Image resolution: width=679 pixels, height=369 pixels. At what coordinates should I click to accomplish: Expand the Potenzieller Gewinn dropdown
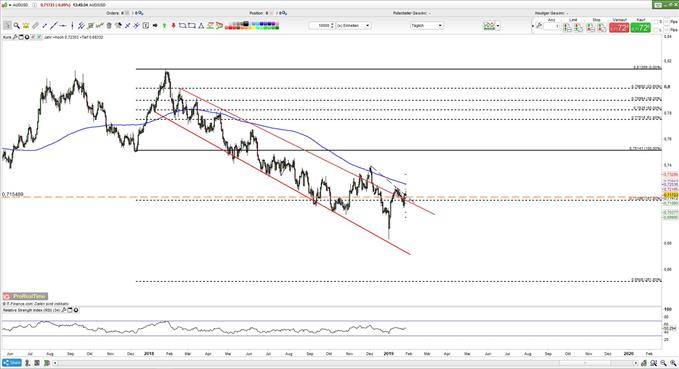(430, 13)
